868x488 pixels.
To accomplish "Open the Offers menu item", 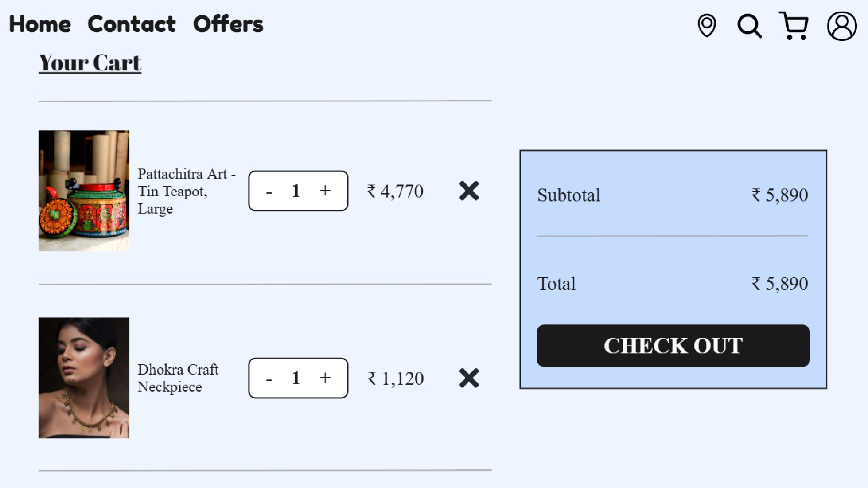I will click(228, 24).
